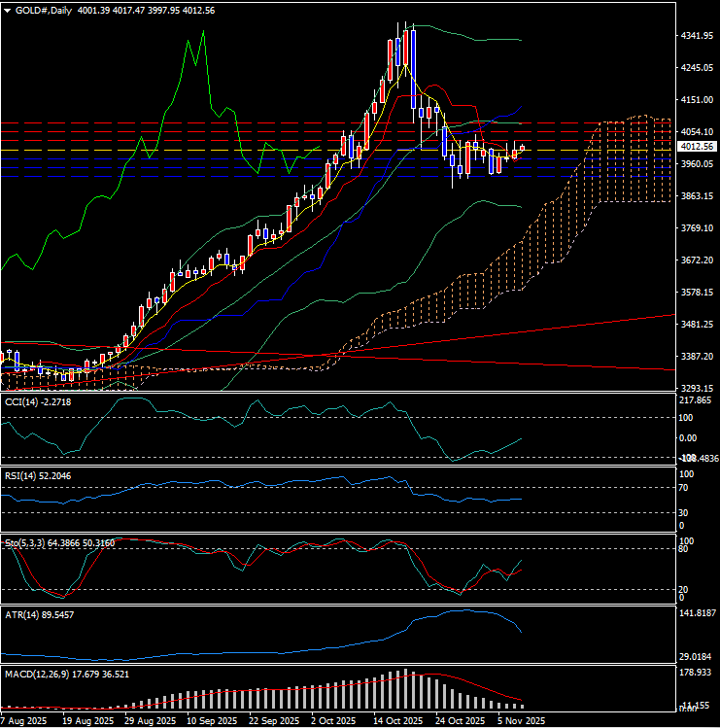Screen dimensions: 720x728
Task: Click the triangle arrow beside GOLD#,Daily title
Action: 8,10
